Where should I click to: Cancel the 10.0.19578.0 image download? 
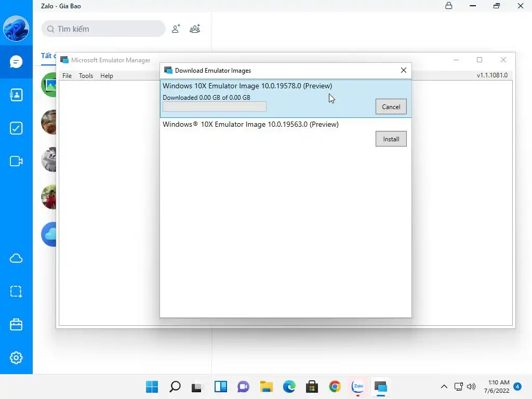pos(391,107)
